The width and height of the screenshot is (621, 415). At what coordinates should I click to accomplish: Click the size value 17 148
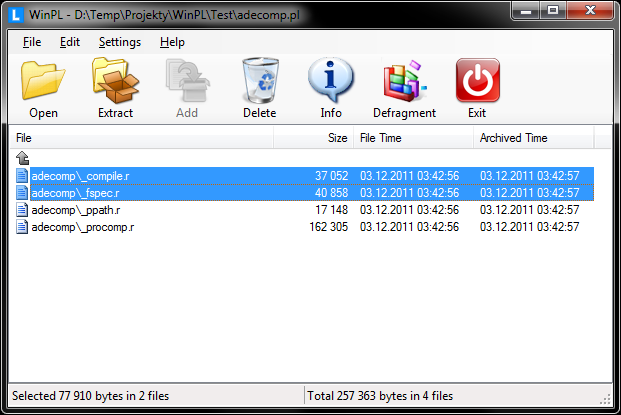click(x=331, y=210)
